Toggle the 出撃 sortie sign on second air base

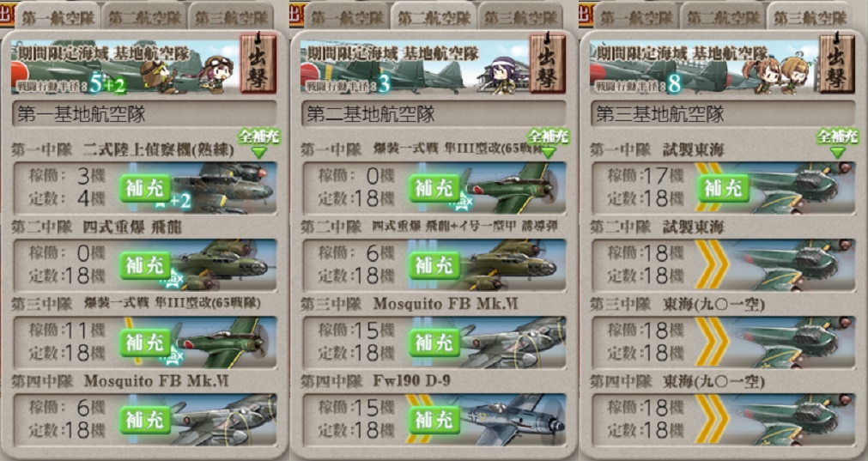(547, 62)
